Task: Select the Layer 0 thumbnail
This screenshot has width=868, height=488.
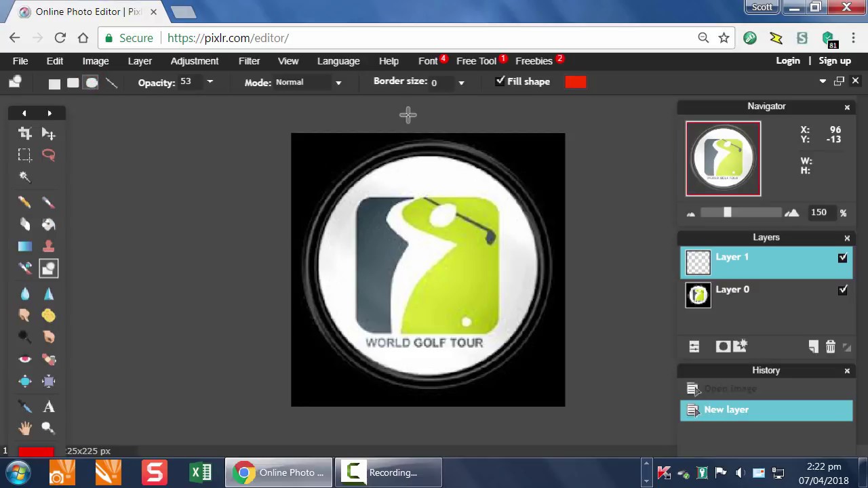Action: click(x=698, y=295)
